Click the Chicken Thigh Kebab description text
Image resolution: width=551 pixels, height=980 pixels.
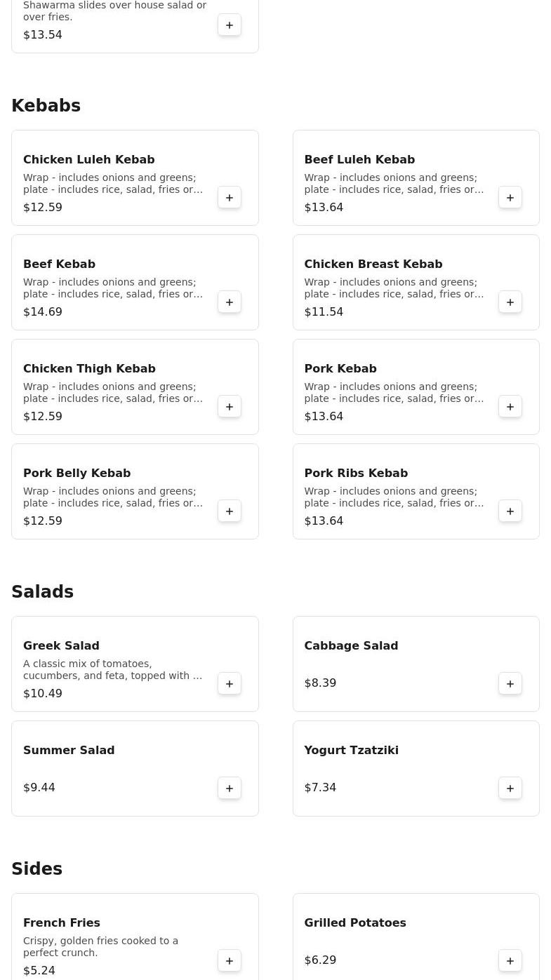click(112, 392)
